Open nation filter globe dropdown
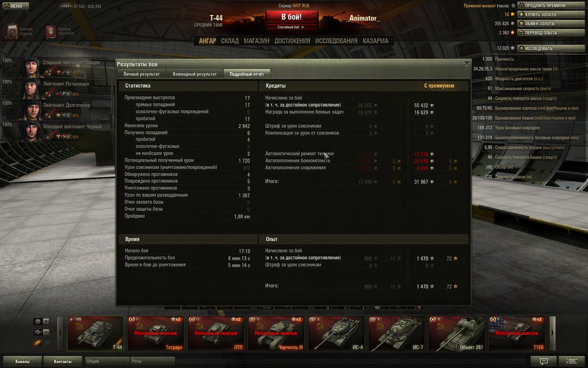 41,321
